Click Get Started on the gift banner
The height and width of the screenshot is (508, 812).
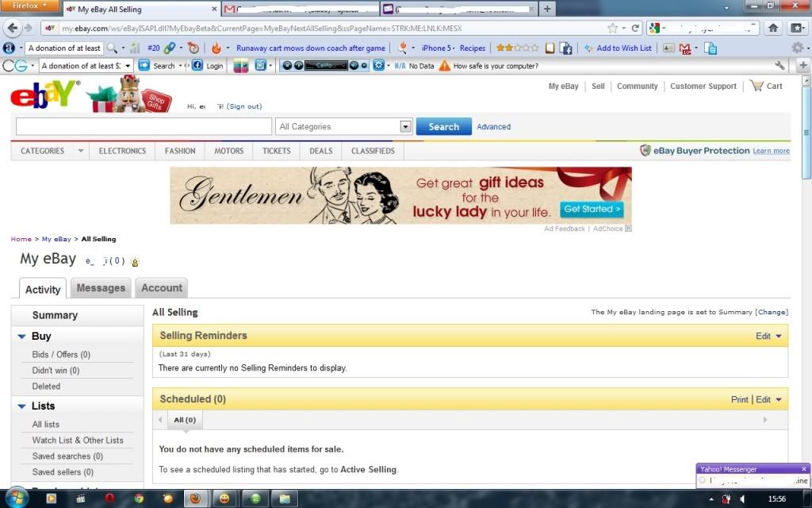point(592,210)
